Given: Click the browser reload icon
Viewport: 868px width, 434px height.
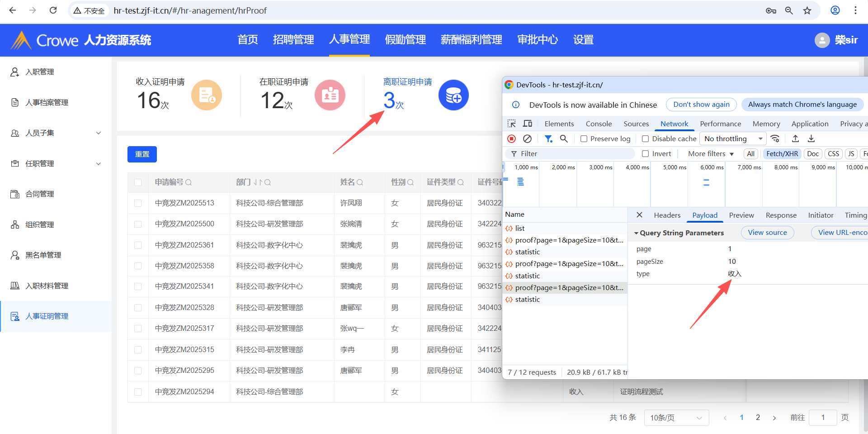Looking at the screenshot, I should (x=53, y=10).
